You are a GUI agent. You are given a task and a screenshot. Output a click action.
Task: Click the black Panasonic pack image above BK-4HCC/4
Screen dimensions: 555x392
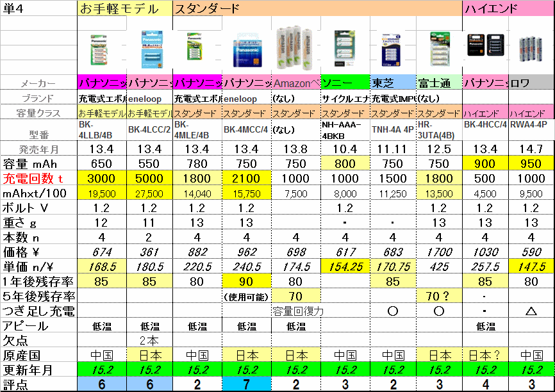click(485, 45)
